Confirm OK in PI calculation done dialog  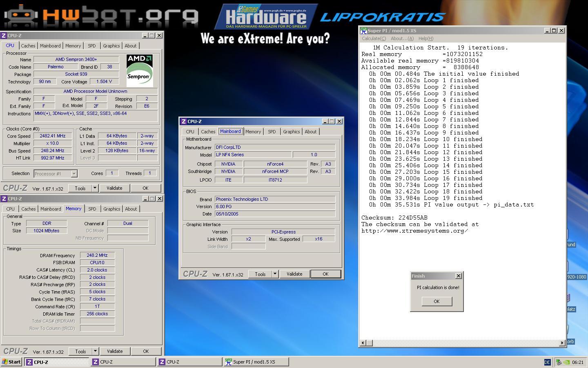tap(437, 301)
